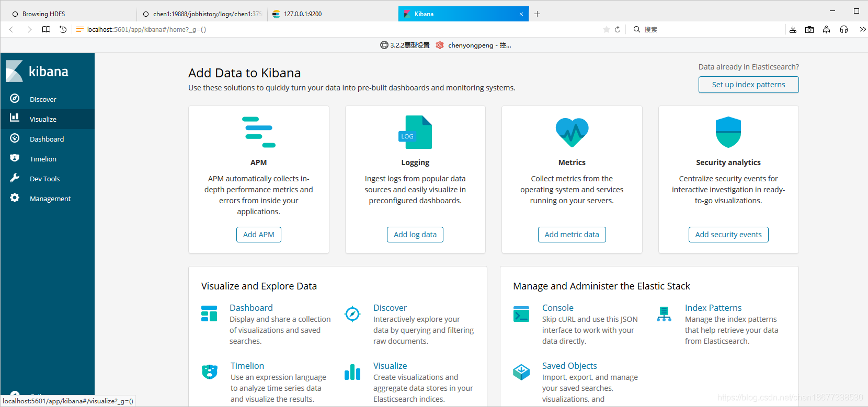The image size is (868, 407).
Task: Click the APM card icon
Action: [x=259, y=132]
